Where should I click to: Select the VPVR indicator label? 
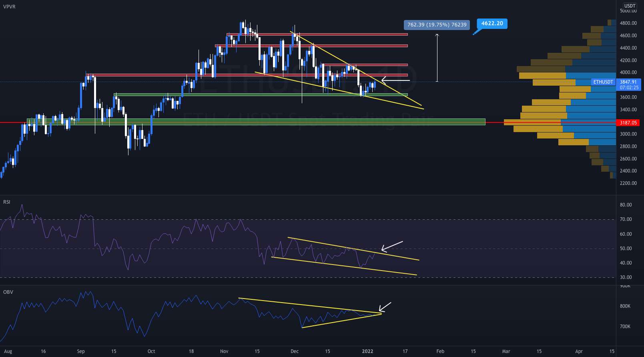point(9,7)
